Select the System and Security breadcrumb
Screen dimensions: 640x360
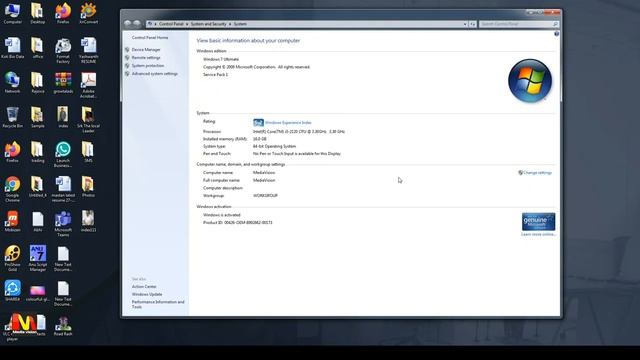coord(208,24)
